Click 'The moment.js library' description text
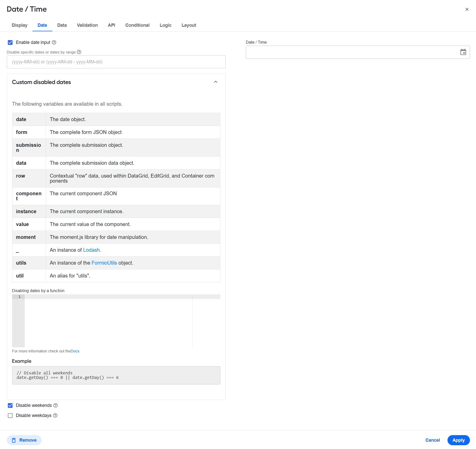The image size is (476, 449). pos(99,237)
